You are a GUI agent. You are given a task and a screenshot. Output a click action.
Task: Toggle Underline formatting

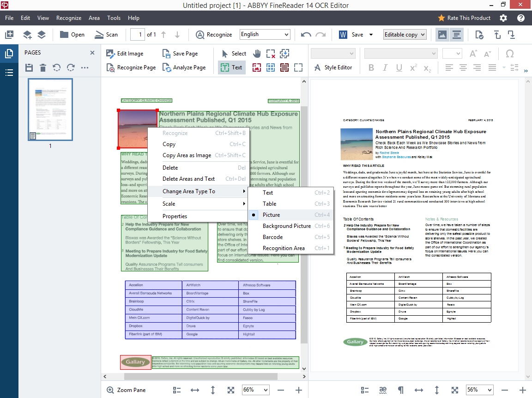click(x=399, y=67)
